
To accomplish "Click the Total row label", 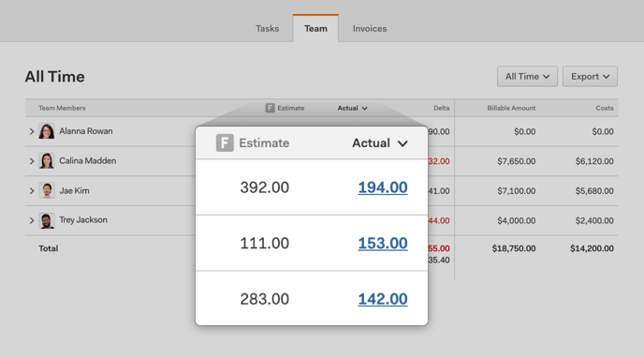I will pos(49,248).
